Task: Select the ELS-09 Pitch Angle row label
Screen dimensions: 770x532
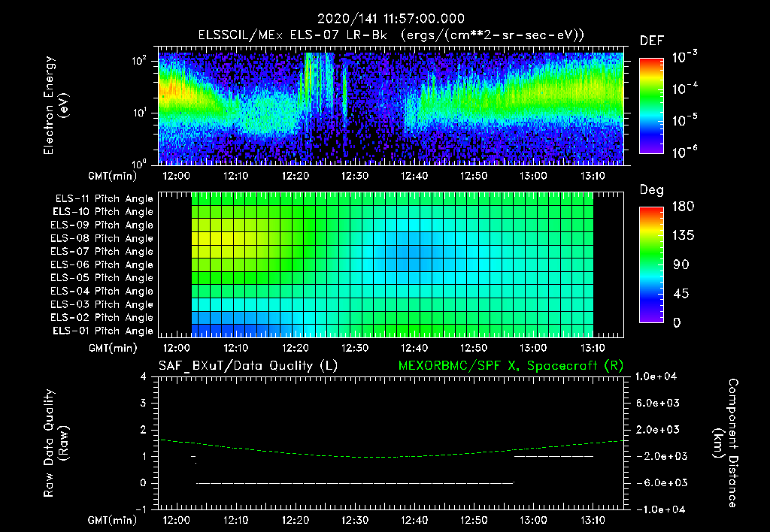Action: pyautogui.click(x=102, y=225)
